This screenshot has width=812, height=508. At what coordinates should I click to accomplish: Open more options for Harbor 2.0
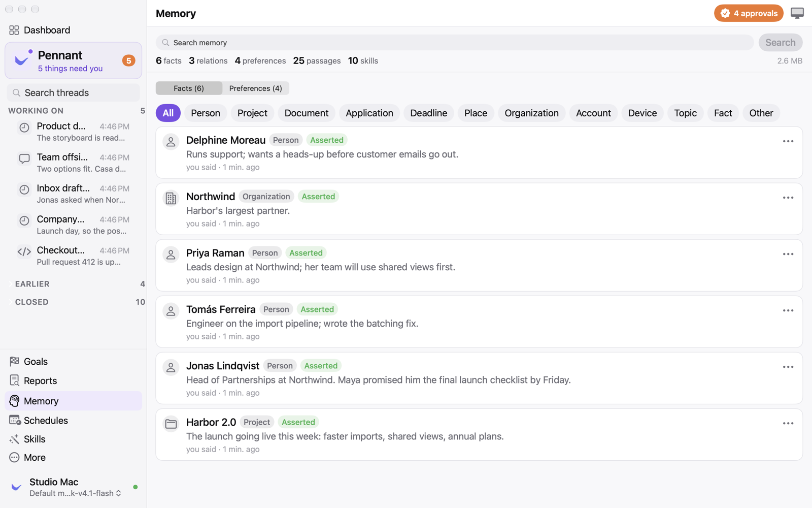pos(788,423)
